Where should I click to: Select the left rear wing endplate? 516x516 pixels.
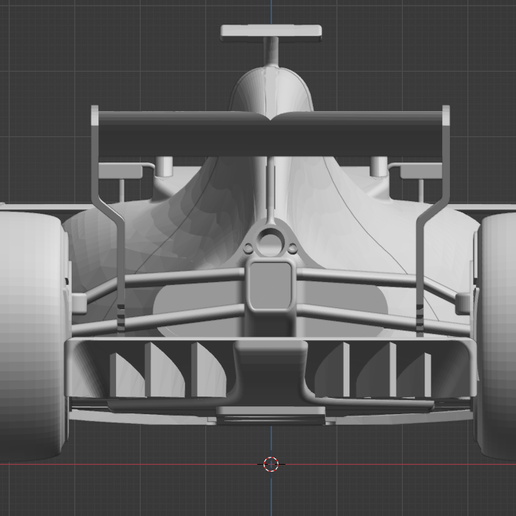pyautogui.click(x=109, y=220)
